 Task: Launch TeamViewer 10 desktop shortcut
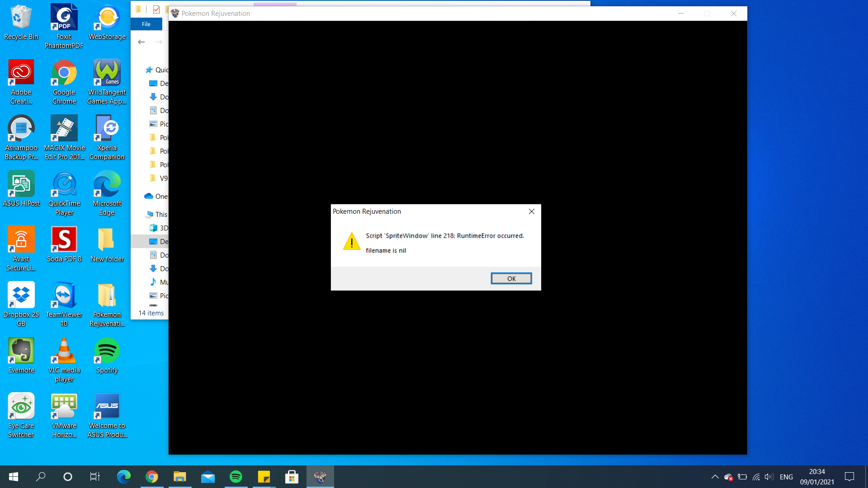click(64, 305)
